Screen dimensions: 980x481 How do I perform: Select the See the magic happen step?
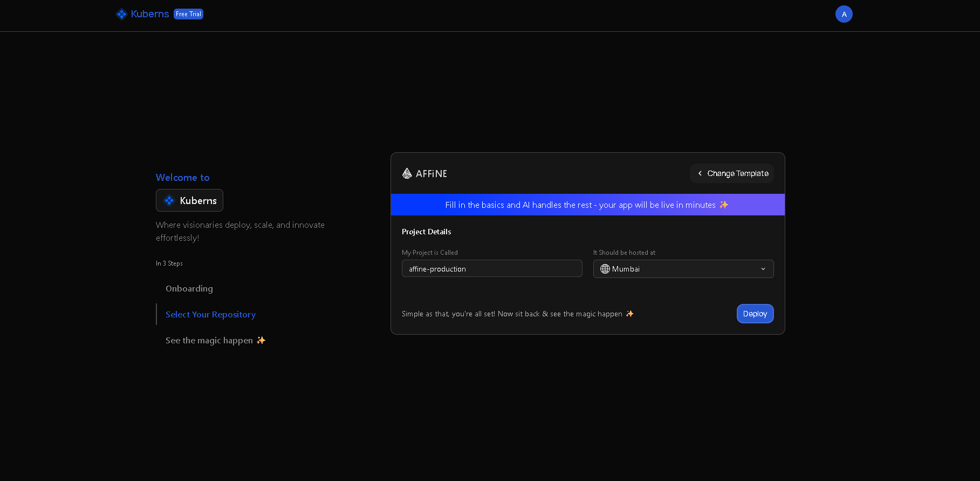coord(216,340)
